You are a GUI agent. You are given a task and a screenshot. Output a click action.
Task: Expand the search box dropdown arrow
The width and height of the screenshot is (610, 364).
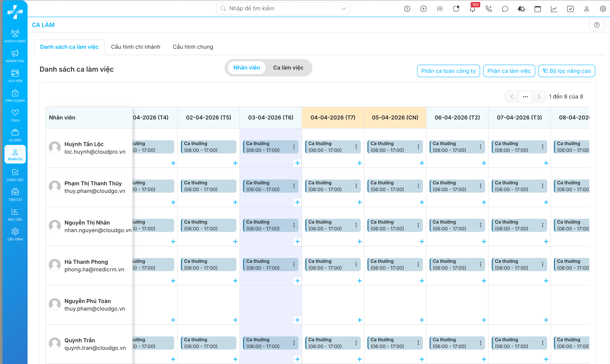tap(344, 9)
